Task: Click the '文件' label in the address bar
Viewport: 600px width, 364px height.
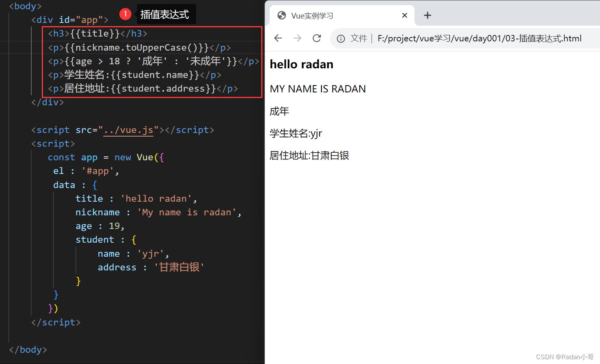Action: (x=358, y=38)
